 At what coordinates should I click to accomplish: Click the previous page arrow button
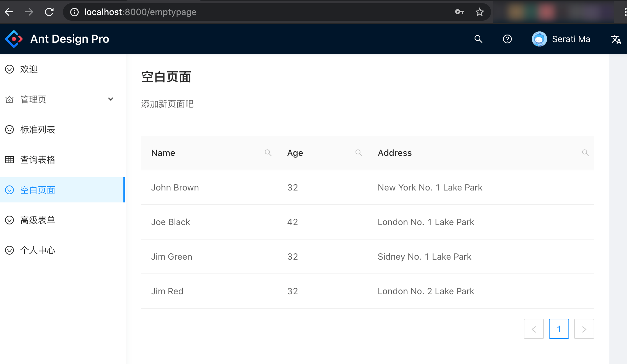(534, 329)
